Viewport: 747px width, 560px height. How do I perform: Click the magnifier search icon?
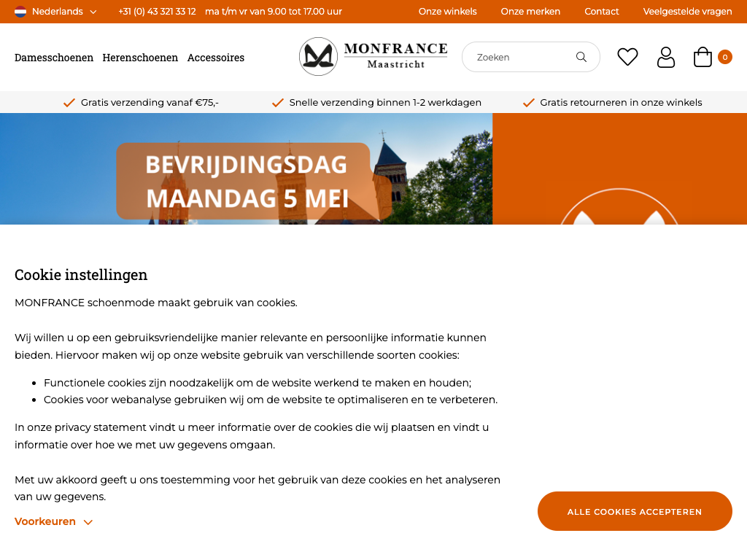[x=581, y=57]
